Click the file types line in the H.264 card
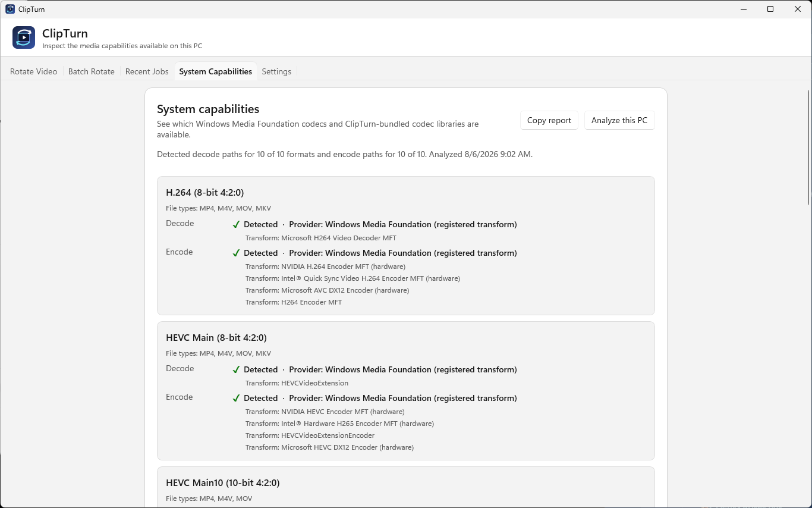Viewport: 812px width, 508px height. coord(218,208)
